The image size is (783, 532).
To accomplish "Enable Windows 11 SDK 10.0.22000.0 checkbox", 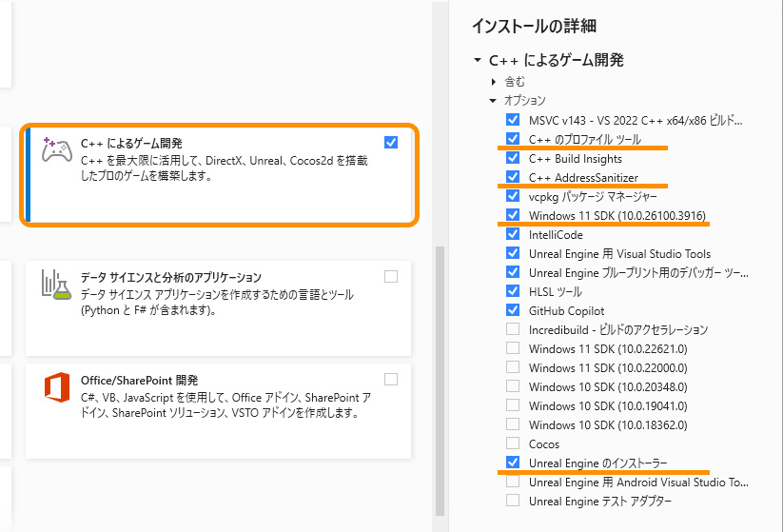I will pos(513,366).
